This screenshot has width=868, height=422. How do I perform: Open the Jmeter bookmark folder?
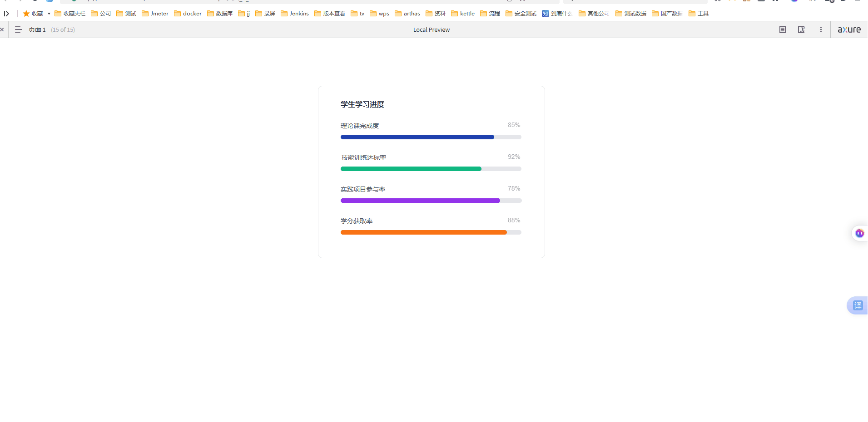(x=155, y=14)
